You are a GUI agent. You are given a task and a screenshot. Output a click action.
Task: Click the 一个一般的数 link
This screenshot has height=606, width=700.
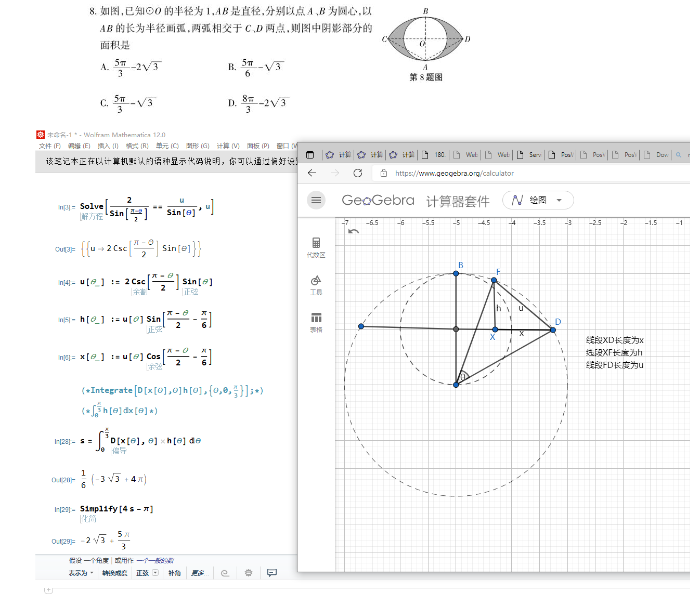pos(154,560)
